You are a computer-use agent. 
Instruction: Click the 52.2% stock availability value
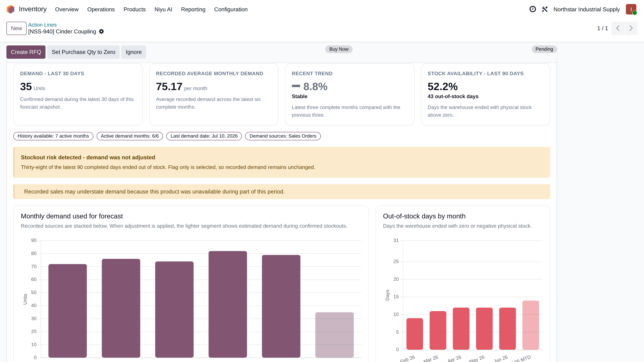(443, 87)
